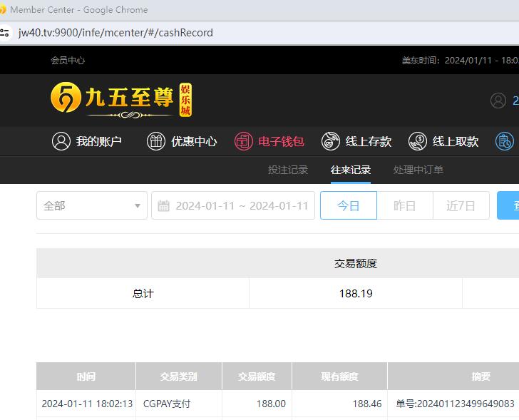Click the 美东时间 timestamp text
Screen dimensions: 519x420
click(x=460, y=60)
